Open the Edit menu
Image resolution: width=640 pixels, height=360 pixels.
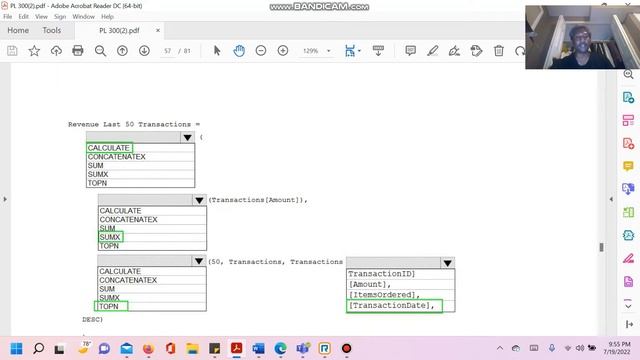[24, 17]
